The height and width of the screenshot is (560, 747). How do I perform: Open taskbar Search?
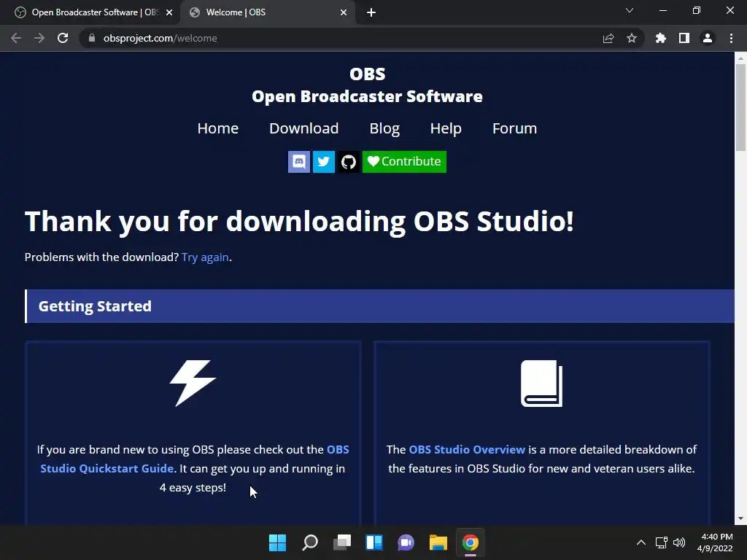(x=309, y=542)
